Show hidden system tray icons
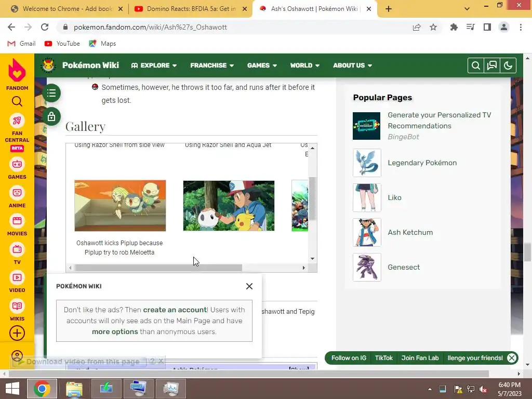 pyautogui.click(x=430, y=389)
